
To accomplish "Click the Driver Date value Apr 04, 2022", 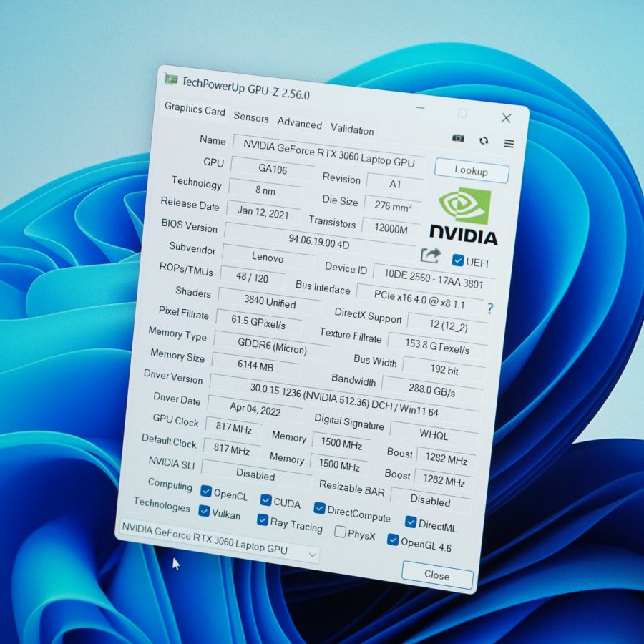I will coord(255,409).
